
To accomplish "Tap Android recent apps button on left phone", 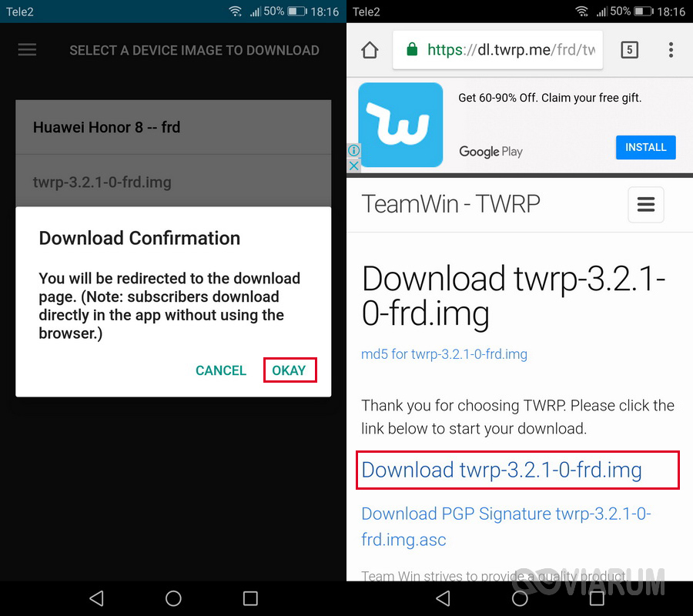I will 250,598.
